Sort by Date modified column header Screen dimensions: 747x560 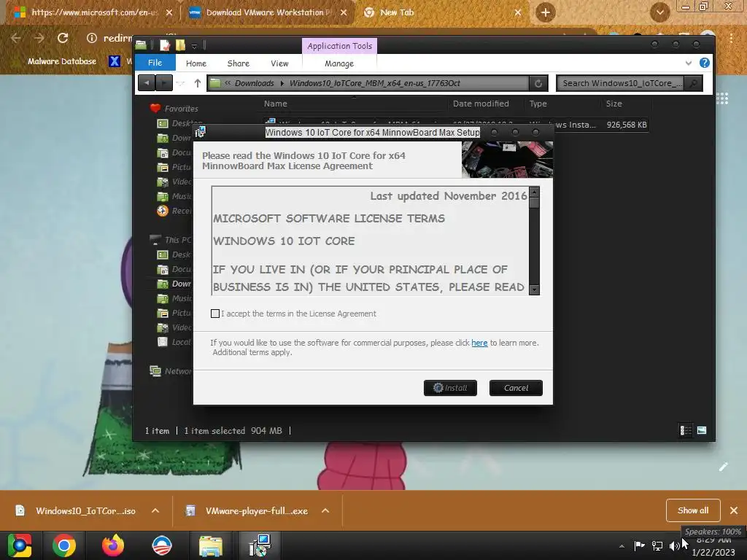point(481,104)
